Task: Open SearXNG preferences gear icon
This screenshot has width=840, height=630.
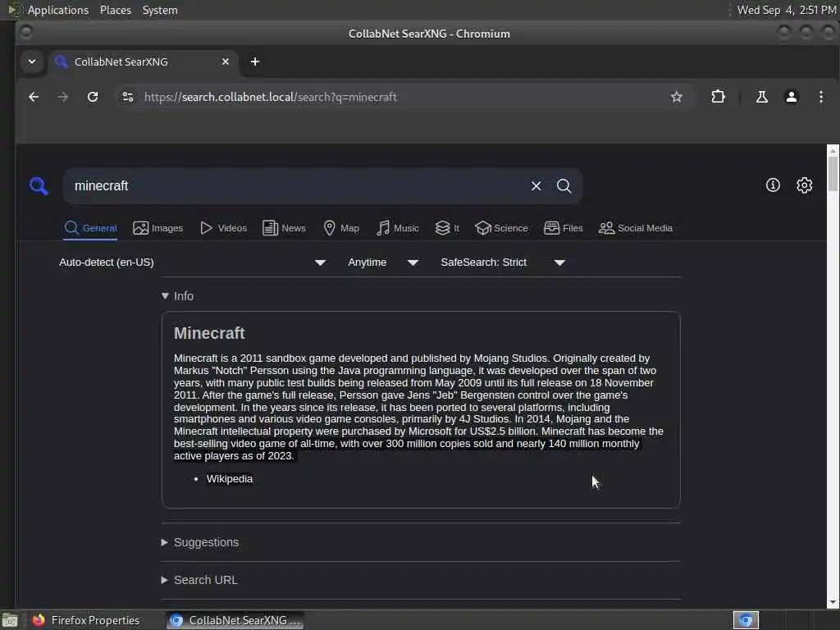Action: coord(804,185)
